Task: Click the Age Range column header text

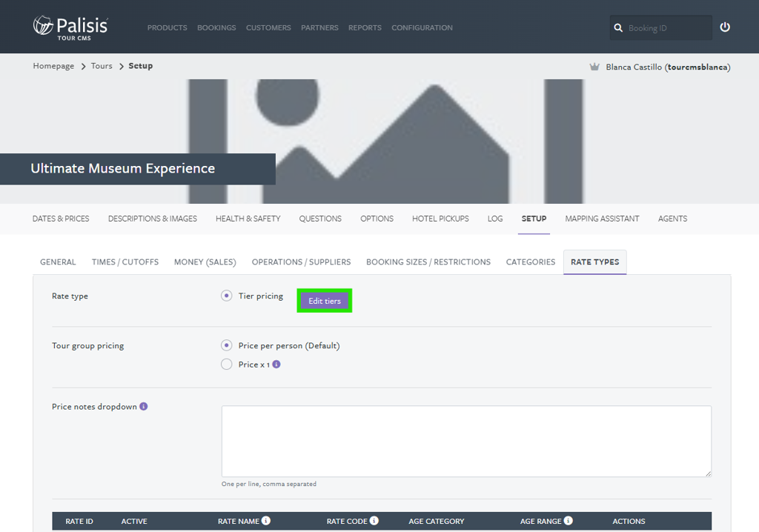Action: click(x=540, y=522)
